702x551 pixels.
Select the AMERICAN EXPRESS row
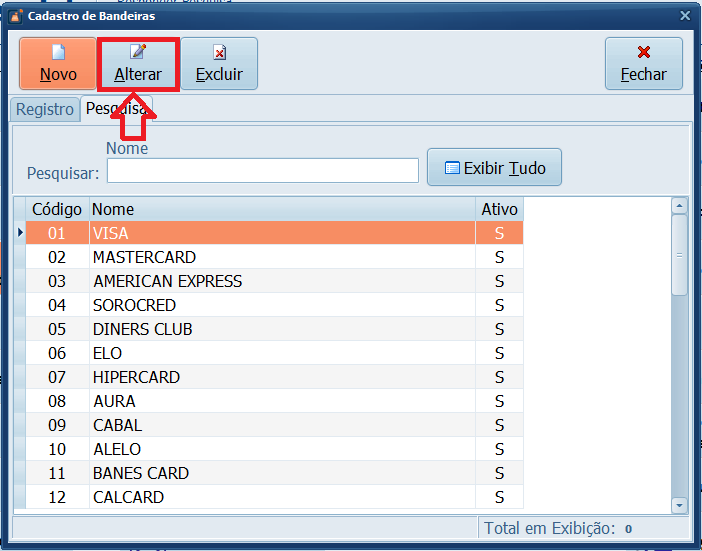click(167, 281)
